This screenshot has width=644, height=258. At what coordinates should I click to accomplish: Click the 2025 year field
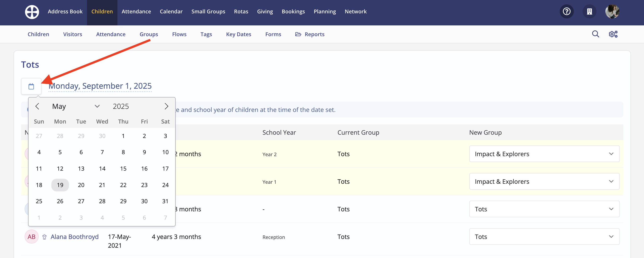(x=121, y=106)
